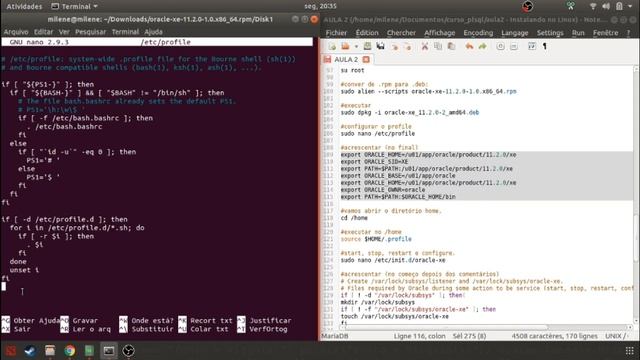This screenshot has height=360, width=640.
Task: Click the line 'sudo nano /etc/profile' in editor
Action: point(378,133)
